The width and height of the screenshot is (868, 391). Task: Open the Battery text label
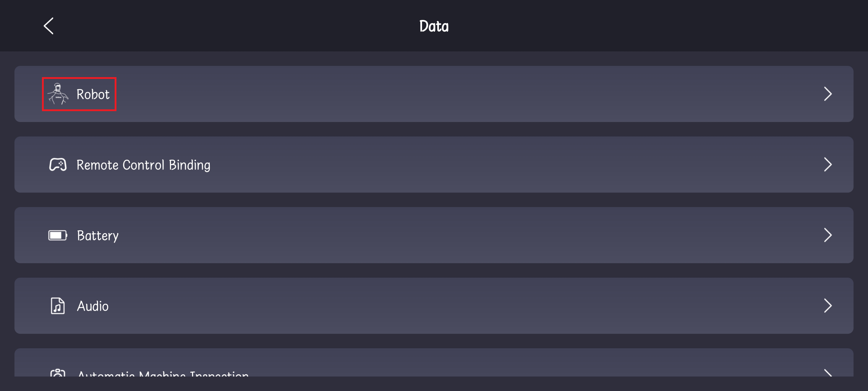98,236
